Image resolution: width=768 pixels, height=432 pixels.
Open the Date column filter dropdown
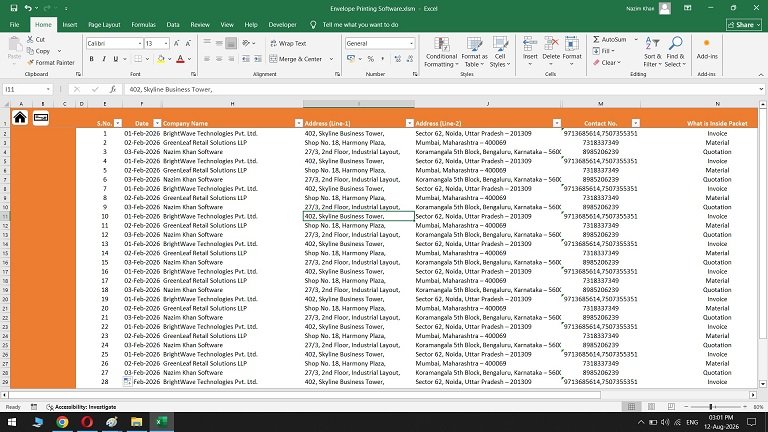[x=157, y=123]
